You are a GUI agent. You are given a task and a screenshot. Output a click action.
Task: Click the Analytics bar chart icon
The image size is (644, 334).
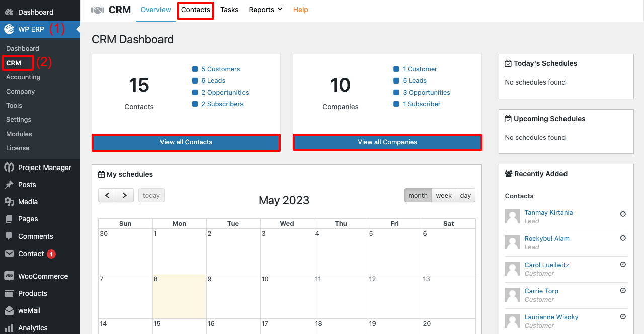(x=9, y=328)
